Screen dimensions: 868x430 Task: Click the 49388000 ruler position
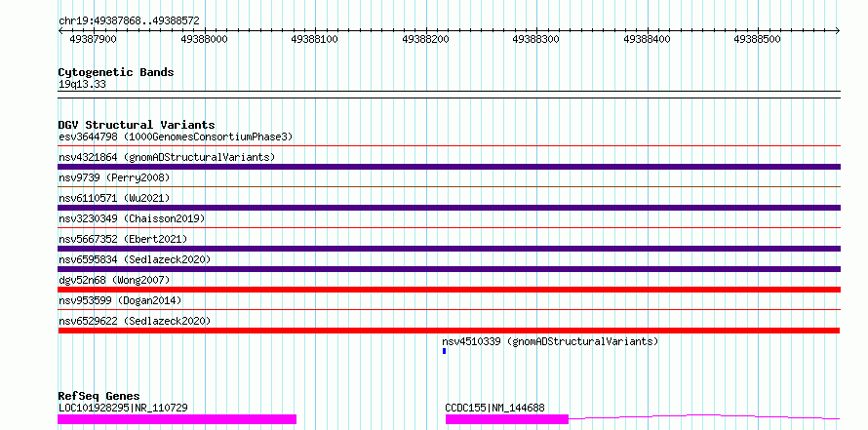coord(204,39)
